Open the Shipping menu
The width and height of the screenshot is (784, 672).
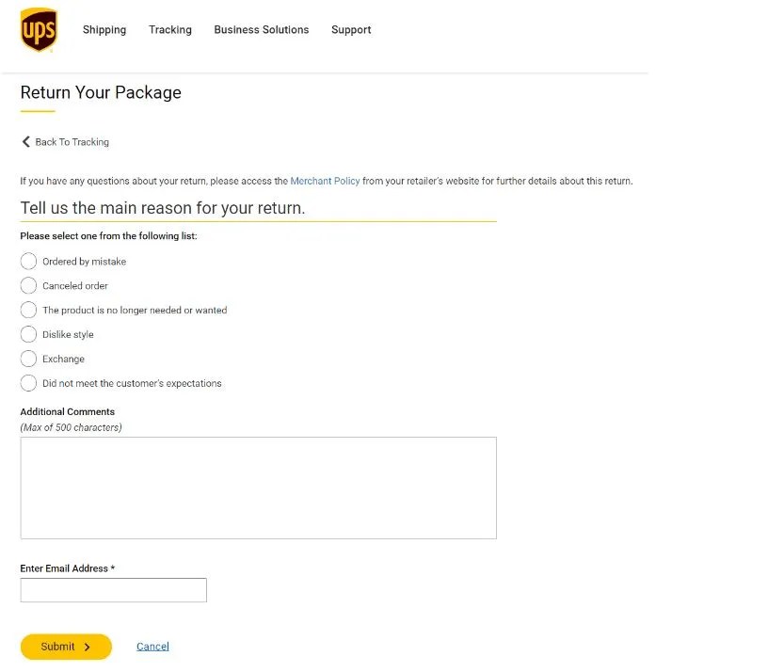(x=104, y=30)
